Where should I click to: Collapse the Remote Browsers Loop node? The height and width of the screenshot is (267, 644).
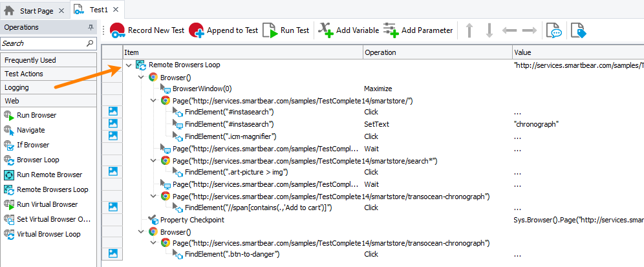(129, 65)
